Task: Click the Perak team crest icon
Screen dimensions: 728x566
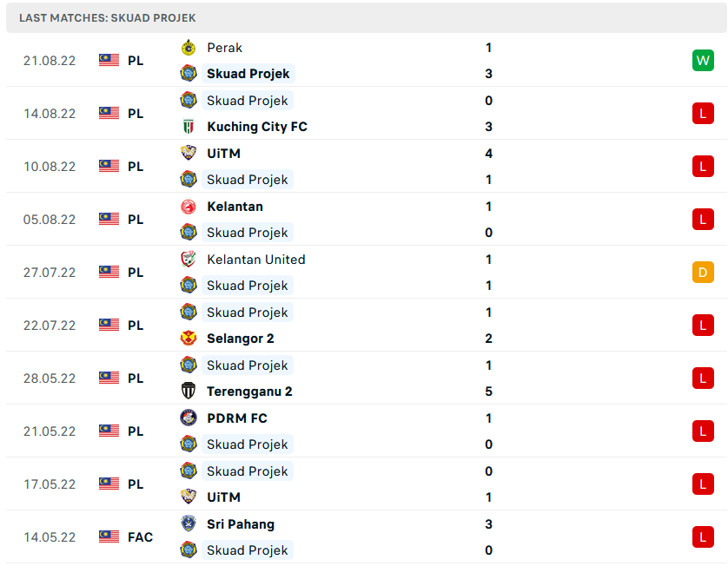Action: pyautogui.click(x=189, y=48)
